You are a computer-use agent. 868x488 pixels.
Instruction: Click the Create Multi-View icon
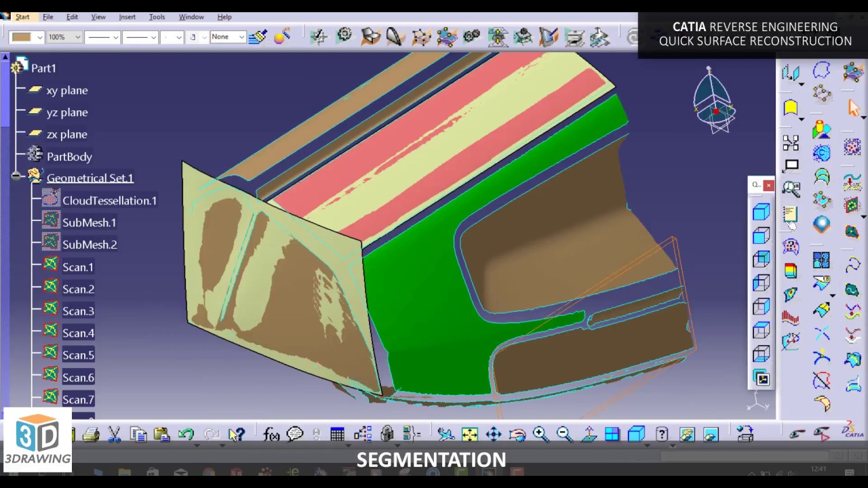click(x=612, y=434)
